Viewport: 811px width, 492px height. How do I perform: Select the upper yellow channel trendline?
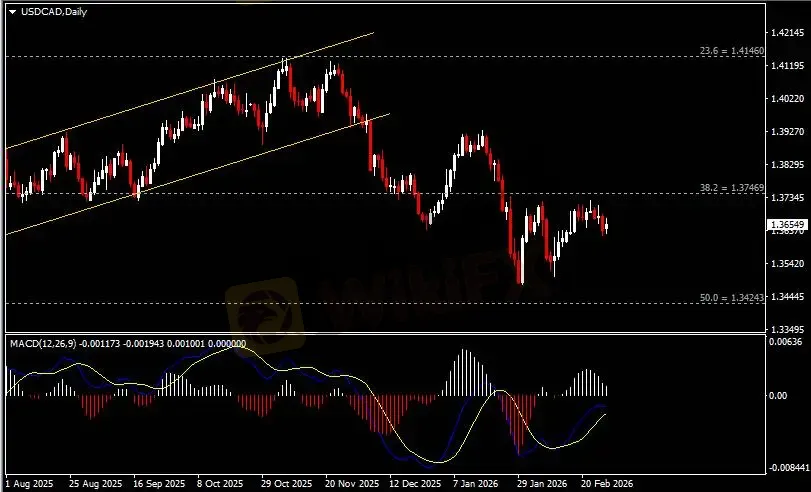pos(189,91)
